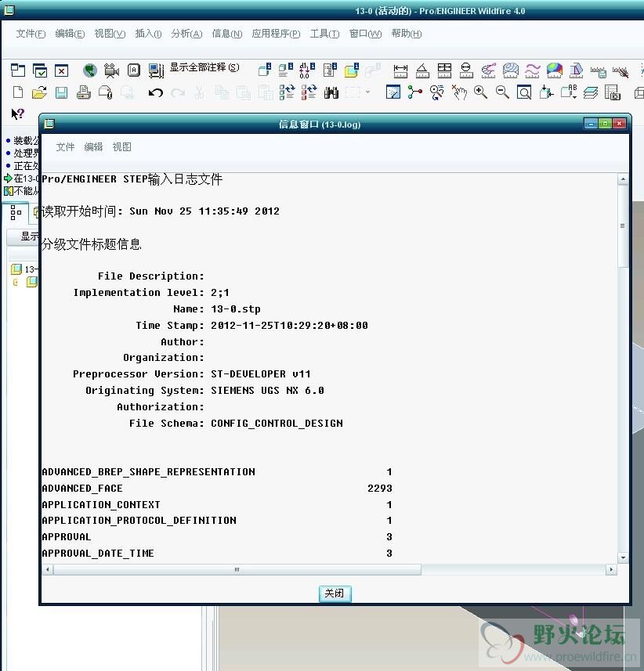Save the model using the floppy disk icon
Viewport: 644px width, 671px height.
click(61, 92)
